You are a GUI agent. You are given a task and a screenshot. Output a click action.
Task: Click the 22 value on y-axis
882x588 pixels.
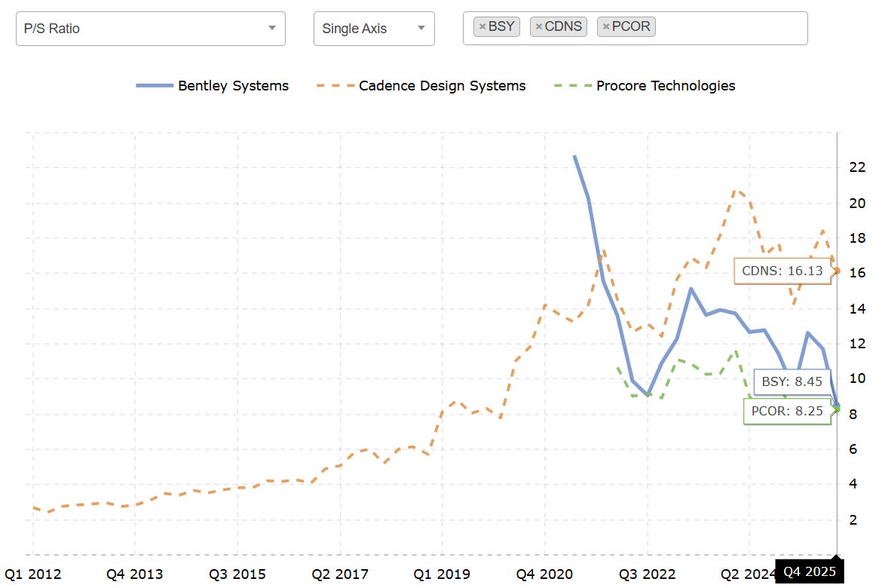pyautogui.click(x=857, y=167)
